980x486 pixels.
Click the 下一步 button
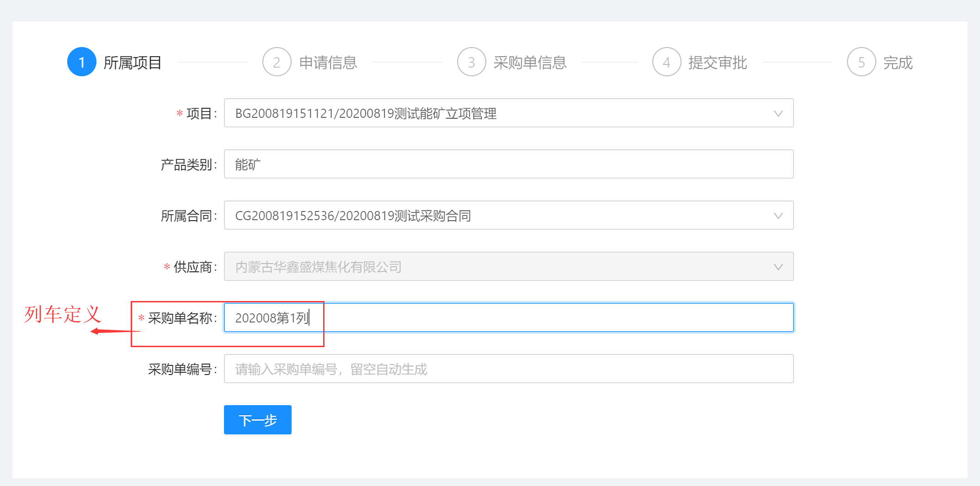click(258, 420)
